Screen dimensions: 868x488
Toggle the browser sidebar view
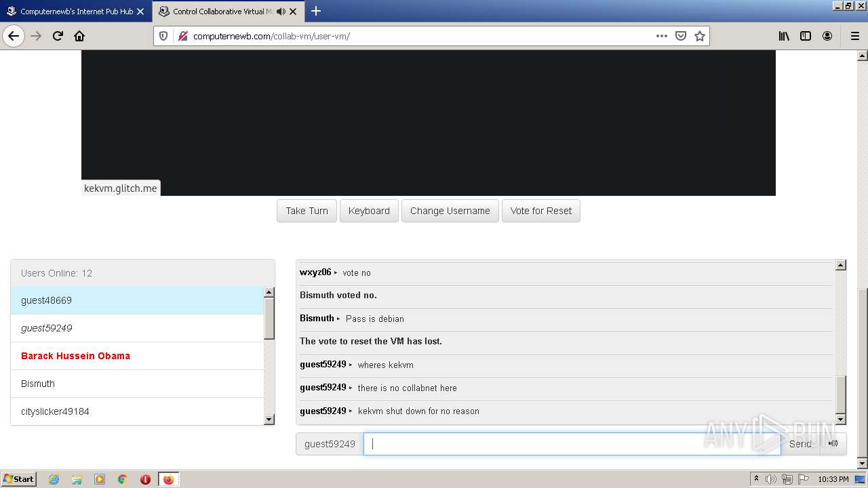pos(806,36)
